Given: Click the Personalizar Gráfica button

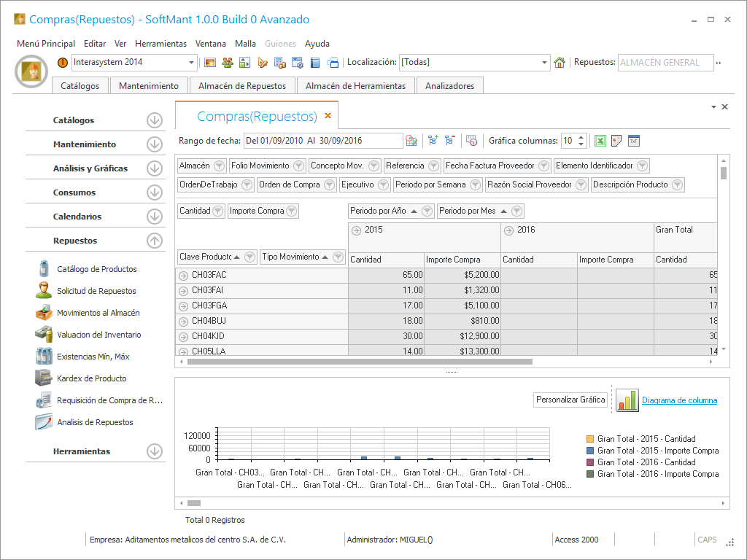Looking at the screenshot, I should (570, 400).
